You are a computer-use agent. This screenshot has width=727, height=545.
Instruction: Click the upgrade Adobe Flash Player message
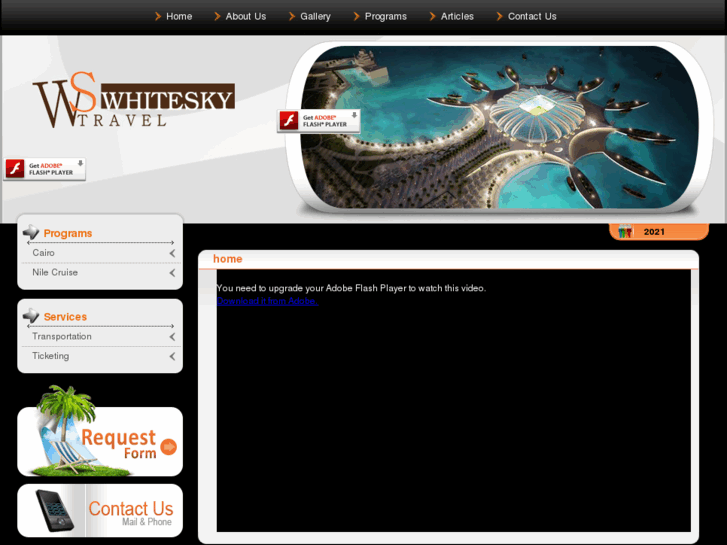coord(351,288)
